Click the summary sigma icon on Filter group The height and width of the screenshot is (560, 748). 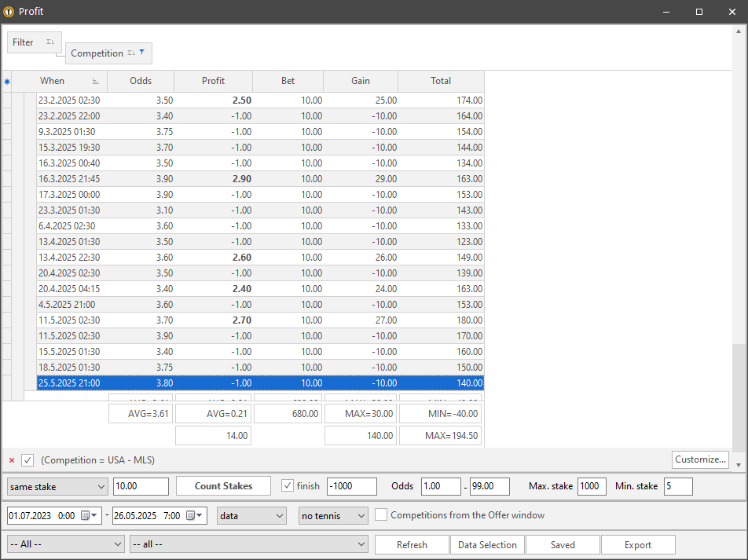pyautogui.click(x=50, y=42)
